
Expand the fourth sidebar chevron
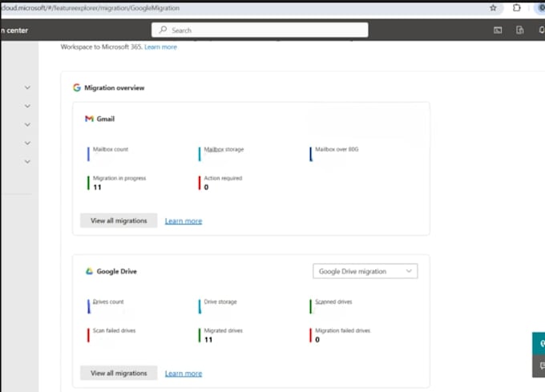[x=27, y=143]
